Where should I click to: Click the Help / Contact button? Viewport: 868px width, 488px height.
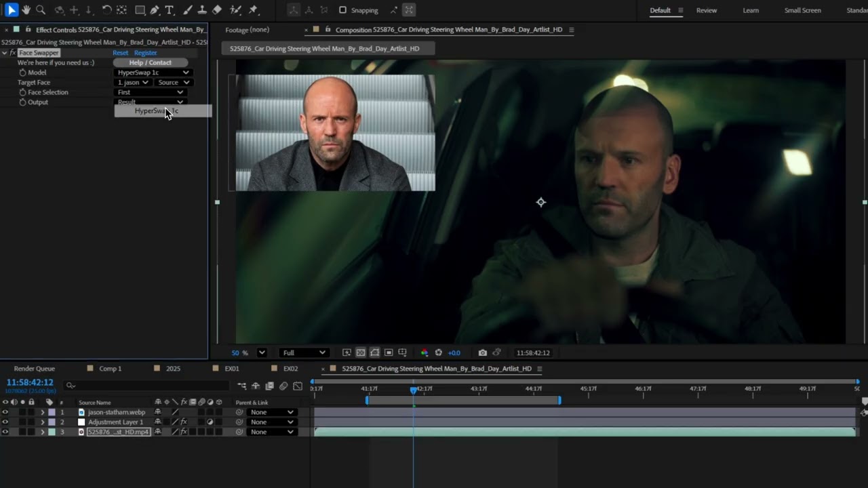pos(151,62)
